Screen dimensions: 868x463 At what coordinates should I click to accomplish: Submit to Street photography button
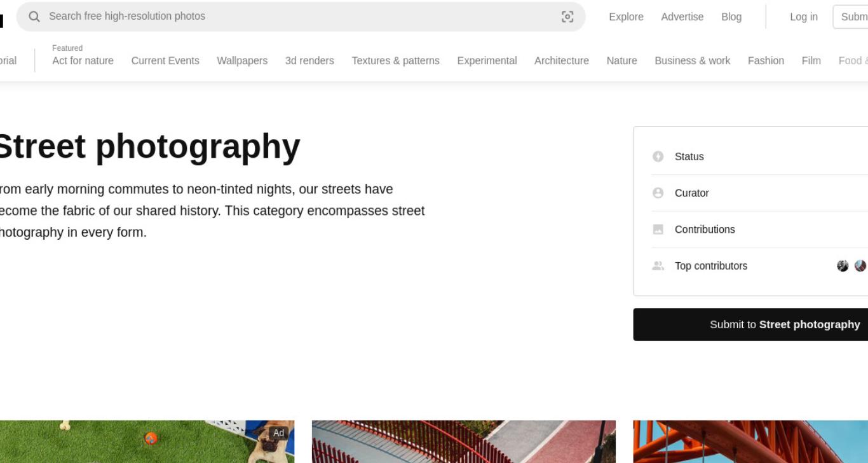pyautogui.click(x=750, y=324)
